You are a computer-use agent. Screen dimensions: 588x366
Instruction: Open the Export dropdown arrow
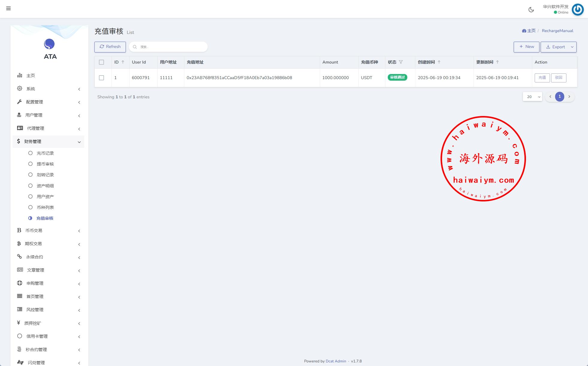point(572,47)
